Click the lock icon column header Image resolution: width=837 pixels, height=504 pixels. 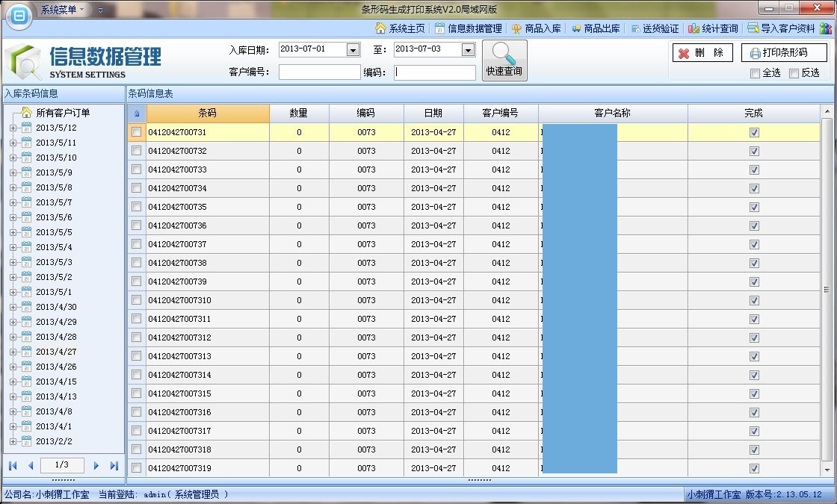point(137,113)
